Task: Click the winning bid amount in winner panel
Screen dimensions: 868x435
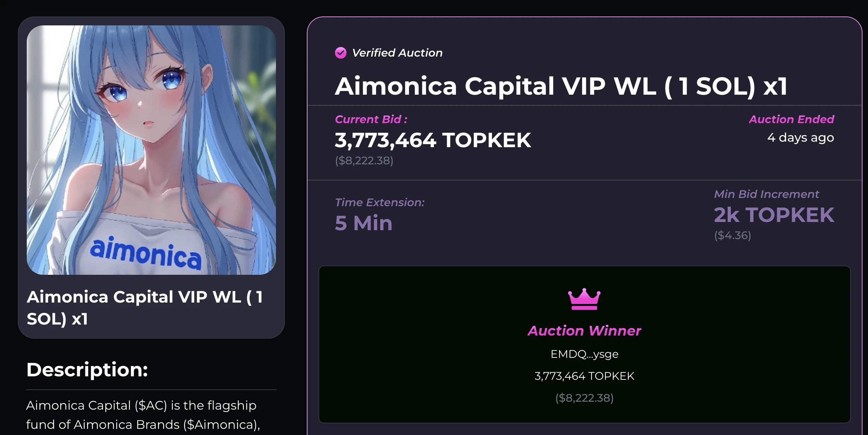Action: point(584,376)
